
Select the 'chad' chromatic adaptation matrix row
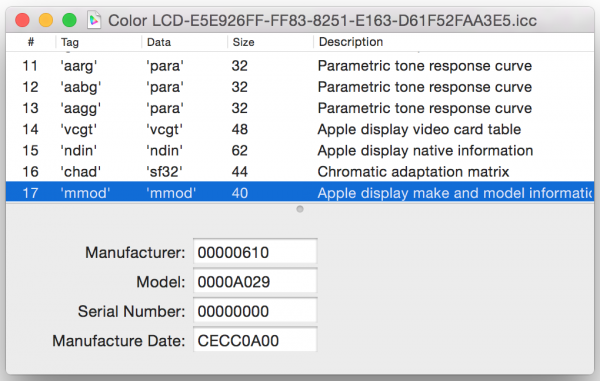point(300,172)
